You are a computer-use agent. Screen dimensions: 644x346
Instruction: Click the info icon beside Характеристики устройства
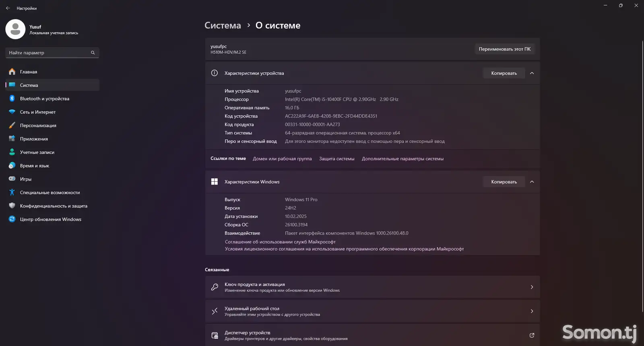[215, 73]
